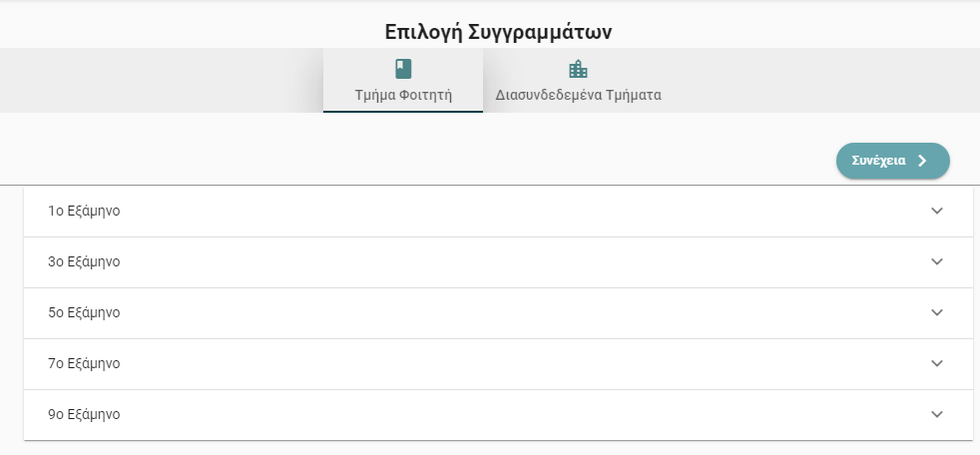Open the 5ο Εξάμηνο chevron arrow

click(x=937, y=312)
